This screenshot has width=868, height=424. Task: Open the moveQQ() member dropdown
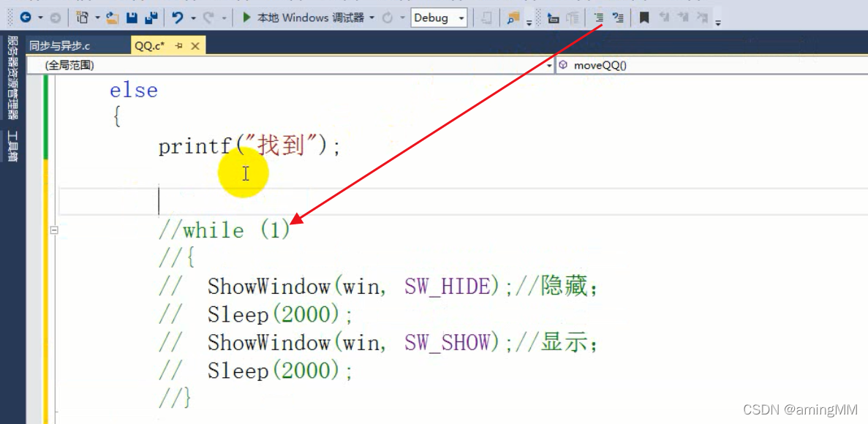click(712, 65)
